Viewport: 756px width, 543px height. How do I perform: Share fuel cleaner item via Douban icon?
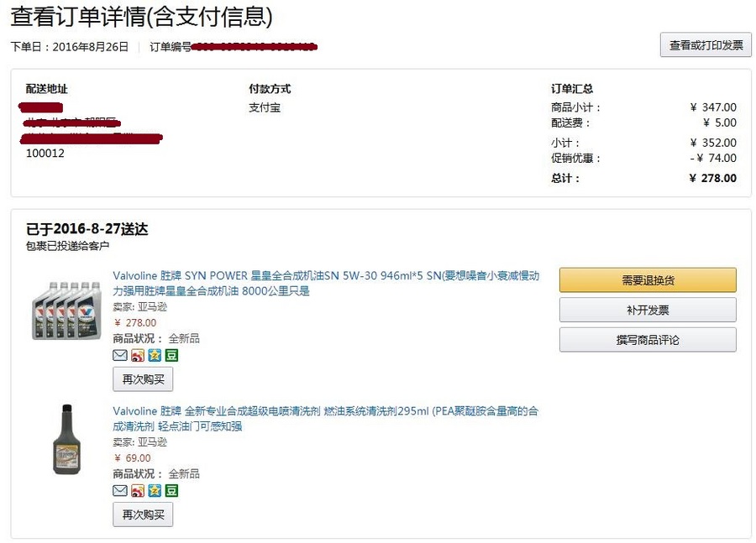pyautogui.click(x=171, y=491)
